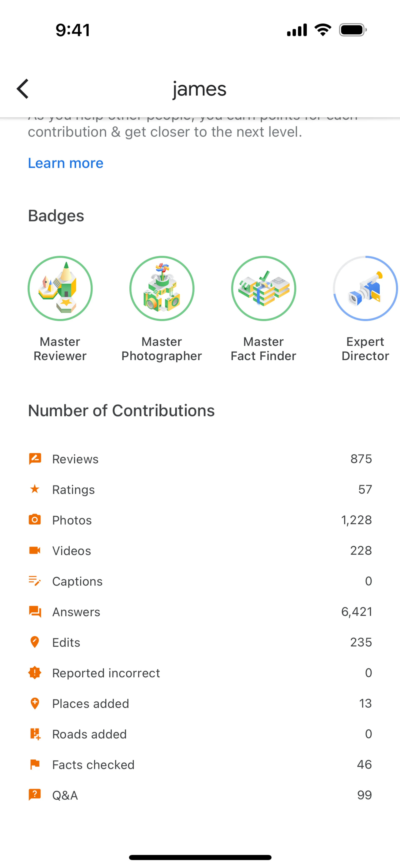Viewport: 400px width, 868px height.
Task: Click the Reviews pencil icon
Action: point(35,459)
